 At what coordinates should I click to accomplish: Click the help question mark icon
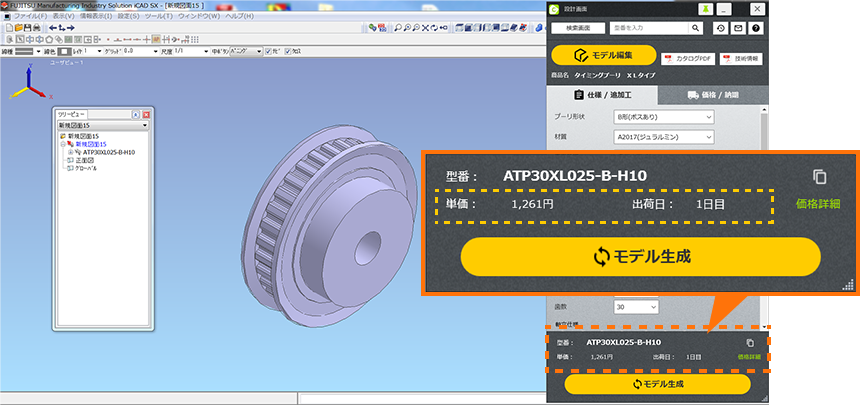click(x=756, y=29)
